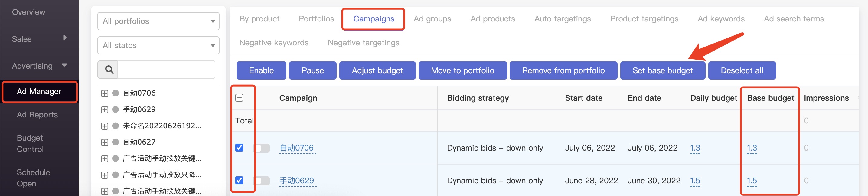This screenshot has width=868, height=196.
Task: Click the Set base budget button
Action: [x=663, y=70]
